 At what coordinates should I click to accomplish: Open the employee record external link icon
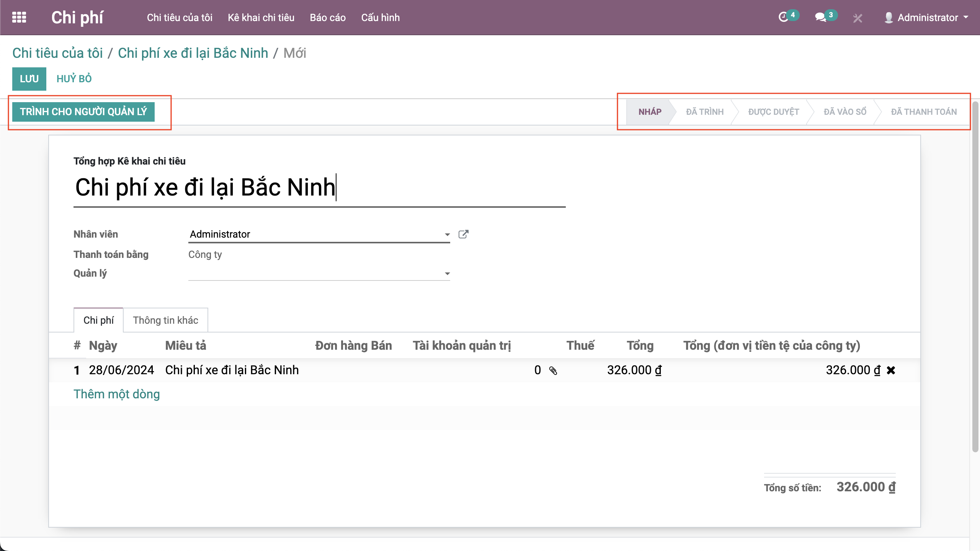click(463, 234)
